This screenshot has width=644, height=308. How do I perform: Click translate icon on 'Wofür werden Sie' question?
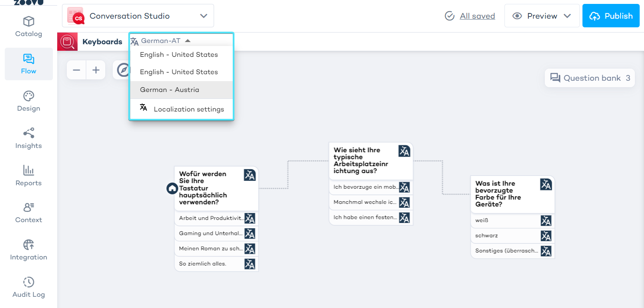pos(250,175)
